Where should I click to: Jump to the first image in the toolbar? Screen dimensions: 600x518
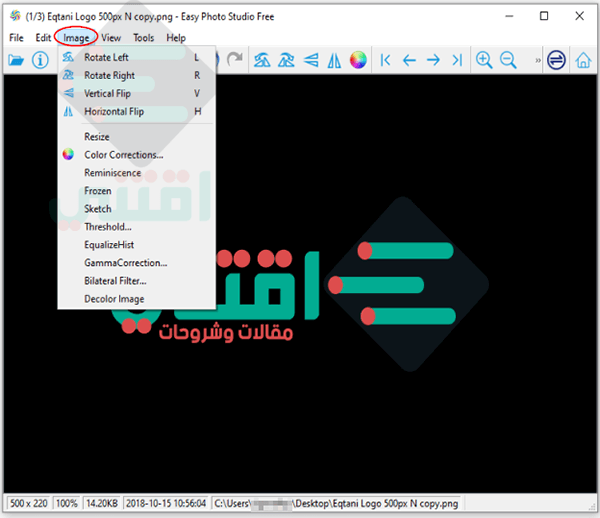[x=385, y=60]
